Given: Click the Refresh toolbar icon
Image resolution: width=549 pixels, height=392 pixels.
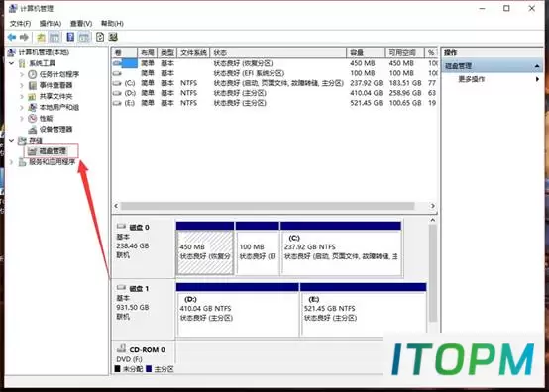Looking at the screenshot, I should click(100, 37).
